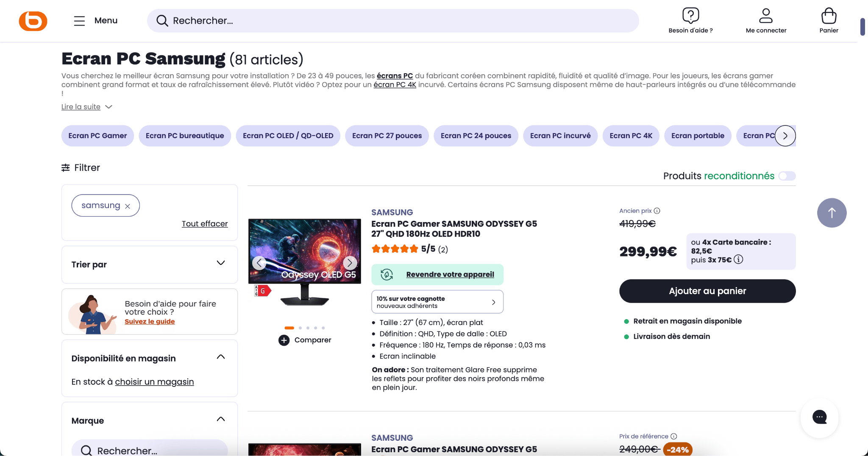Collapse the Disponibilité en magasin section
868x456 pixels.
(x=221, y=357)
